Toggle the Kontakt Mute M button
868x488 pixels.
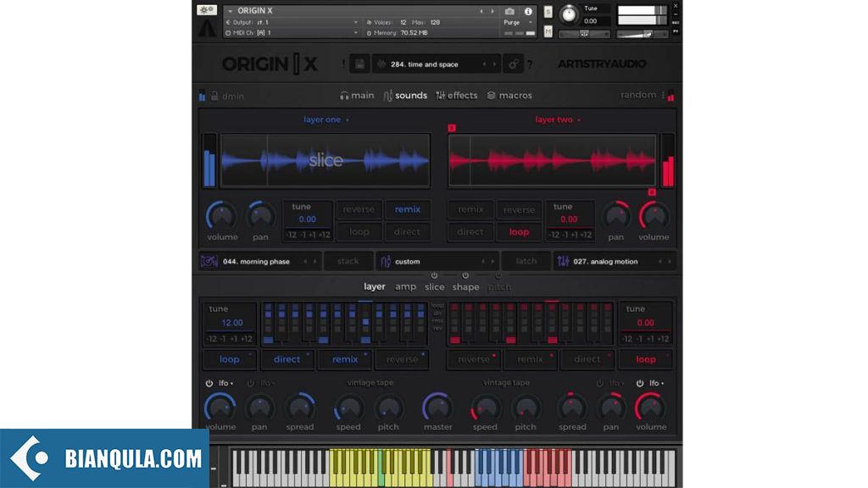tap(548, 32)
